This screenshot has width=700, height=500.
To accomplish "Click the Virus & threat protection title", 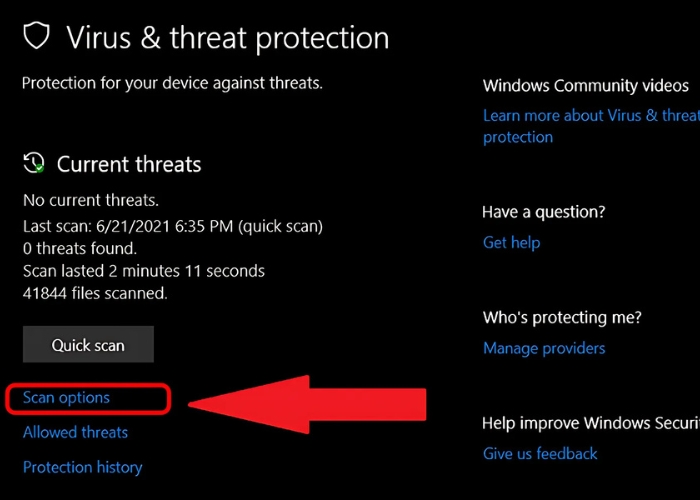I will [x=227, y=38].
